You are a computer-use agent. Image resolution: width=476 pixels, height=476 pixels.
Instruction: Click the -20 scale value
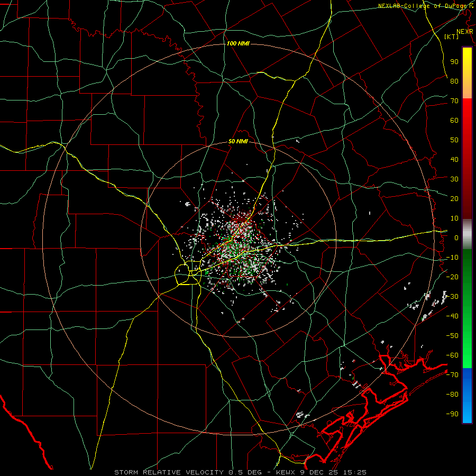coord(452,277)
